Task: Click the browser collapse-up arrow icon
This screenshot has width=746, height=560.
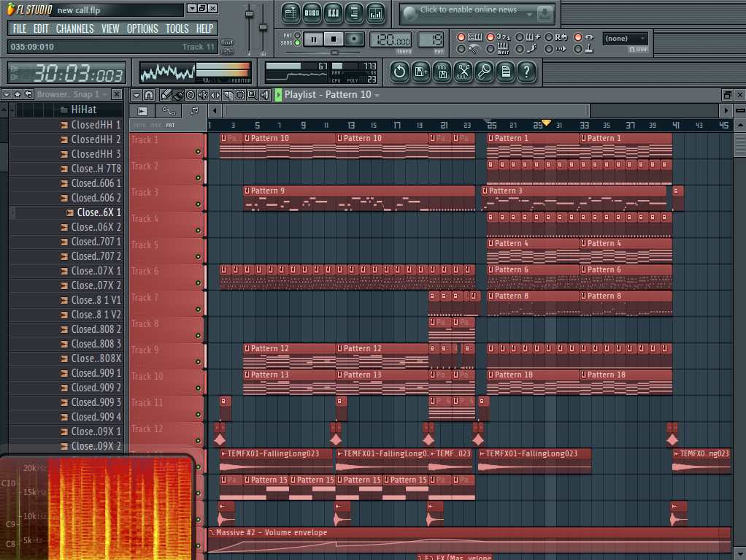Action: [17, 94]
